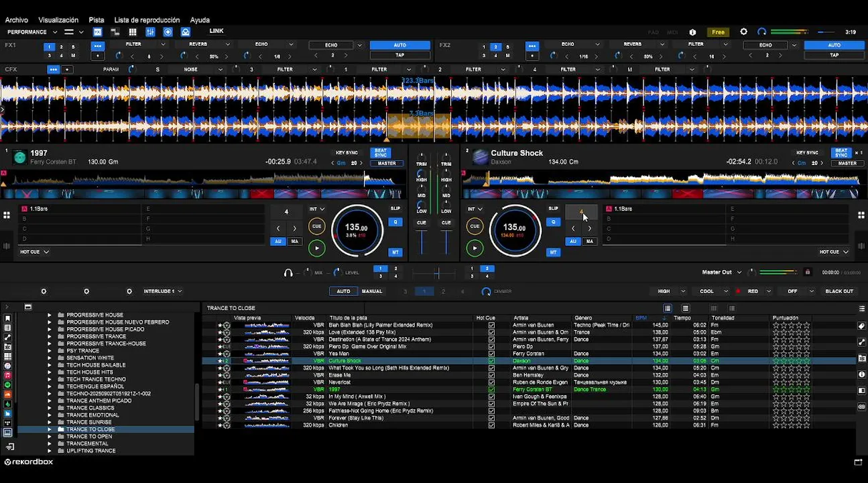Viewport: 868px width, 483px height.
Task: Click deck 1 KEY SYNC button
Action: [347, 153]
